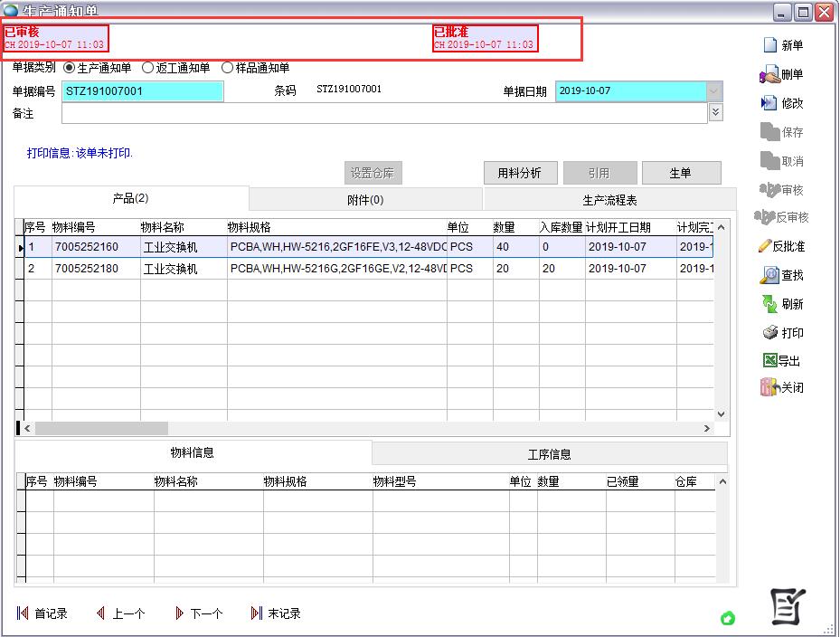Open 查找 (search) magnifier icon
This screenshot has height=637, width=840.
769,275
